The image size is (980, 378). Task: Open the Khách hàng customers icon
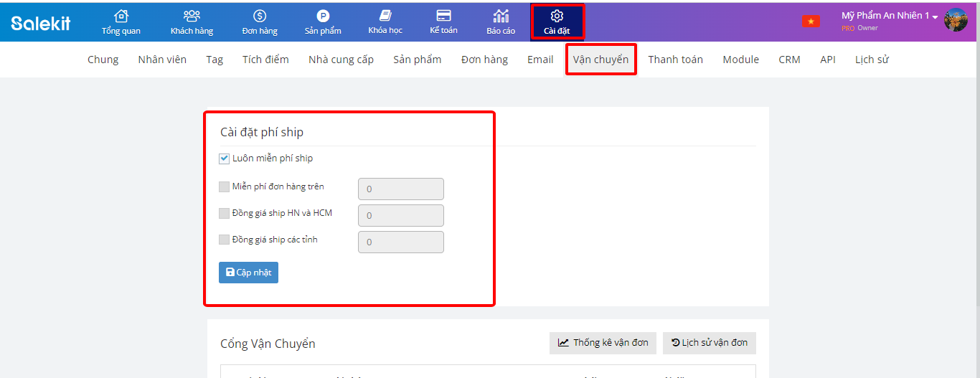click(192, 16)
